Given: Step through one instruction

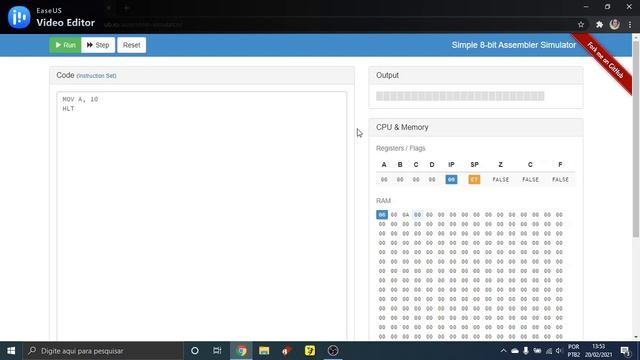Looking at the screenshot, I should [98, 45].
